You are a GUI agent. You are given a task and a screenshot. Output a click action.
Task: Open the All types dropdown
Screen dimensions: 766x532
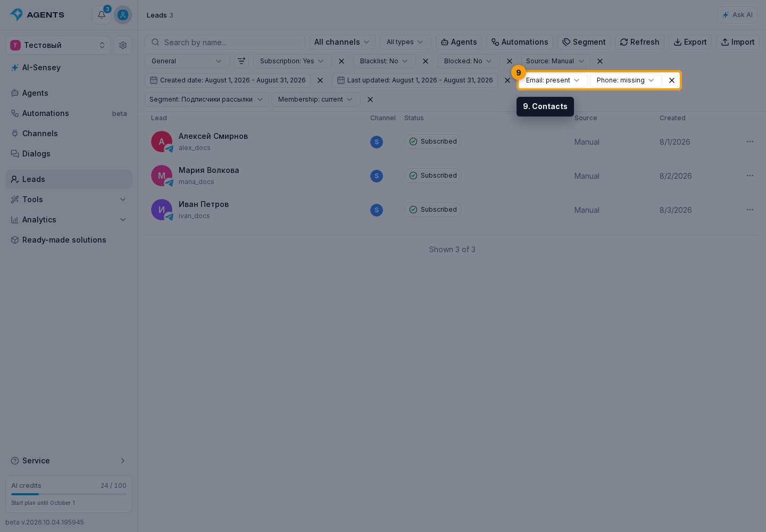(x=405, y=42)
